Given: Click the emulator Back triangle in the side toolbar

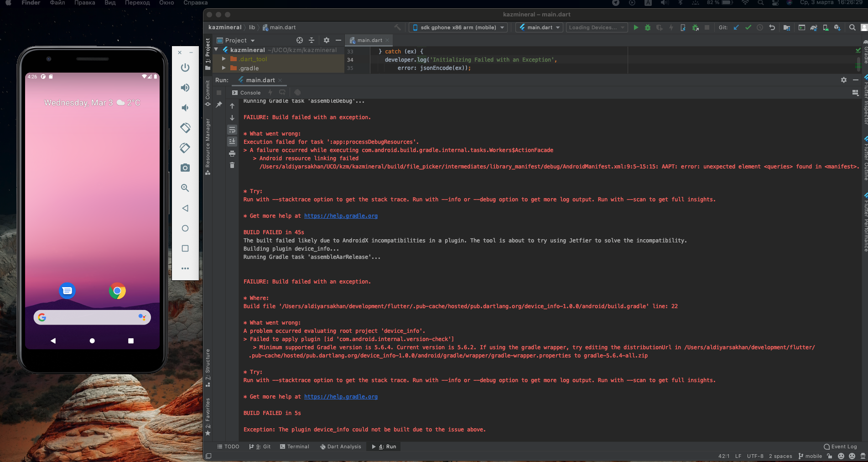Looking at the screenshot, I should pyautogui.click(x=185, y=208).
